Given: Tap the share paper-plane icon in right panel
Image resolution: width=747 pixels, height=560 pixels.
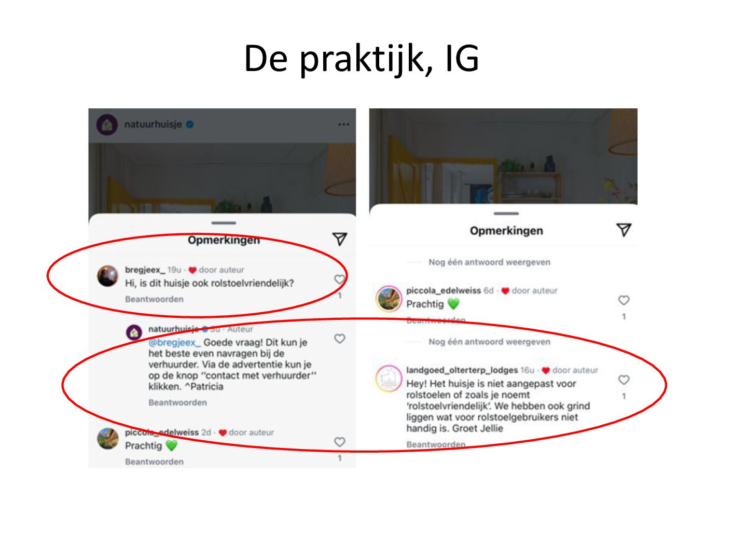Looking at the screenshot, I should (624, 230).
